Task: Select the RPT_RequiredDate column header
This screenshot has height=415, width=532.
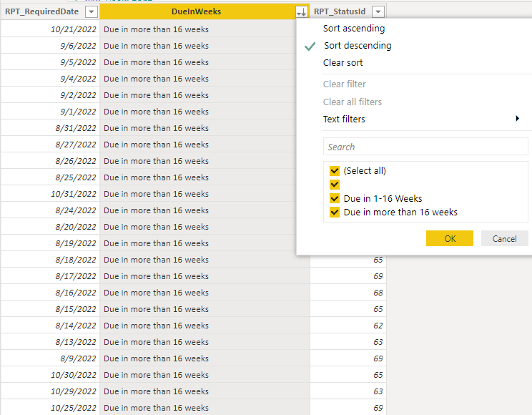Action: [x=42, y=11]
